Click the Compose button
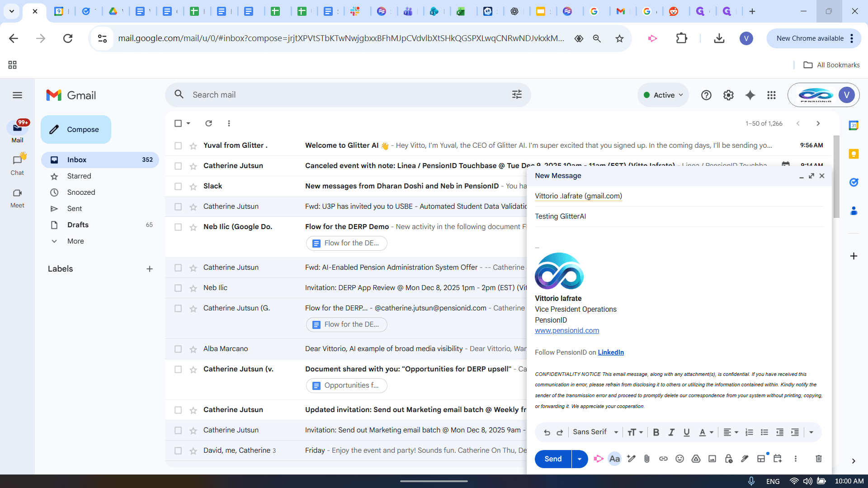The image size is (868, 488). (x=76, y=129)
